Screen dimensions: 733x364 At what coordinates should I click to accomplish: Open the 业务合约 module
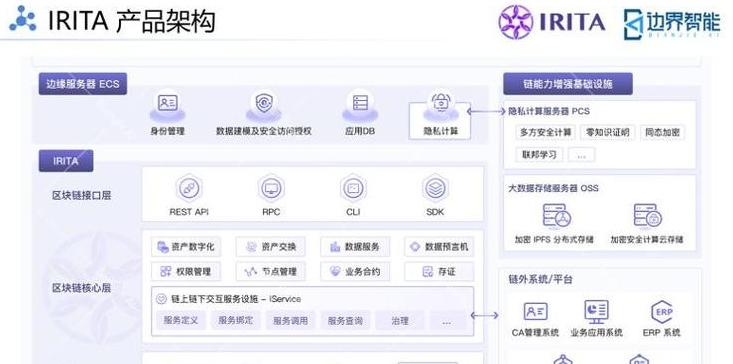click(x=355, y=271)
